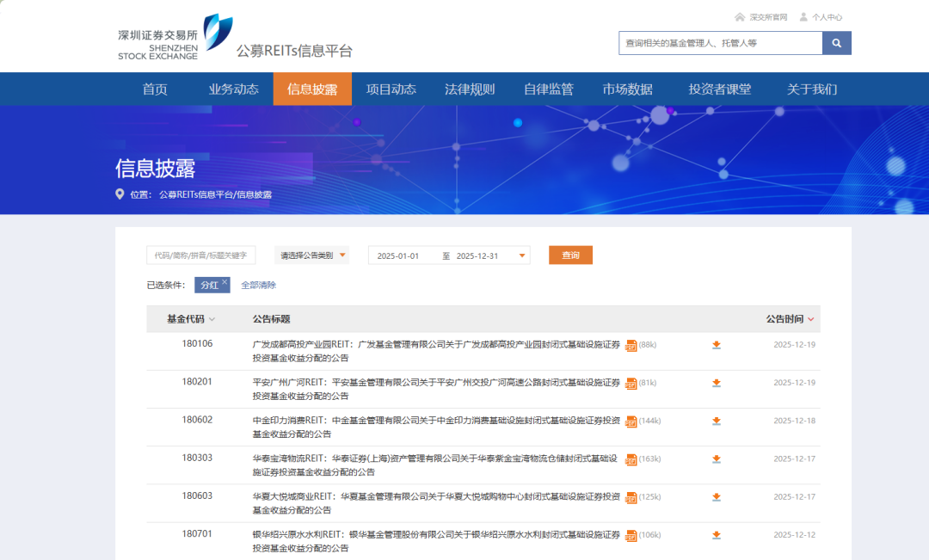Click the magnifier search button
The height and width of the screenshot is (560, 929).
[836, 43]
